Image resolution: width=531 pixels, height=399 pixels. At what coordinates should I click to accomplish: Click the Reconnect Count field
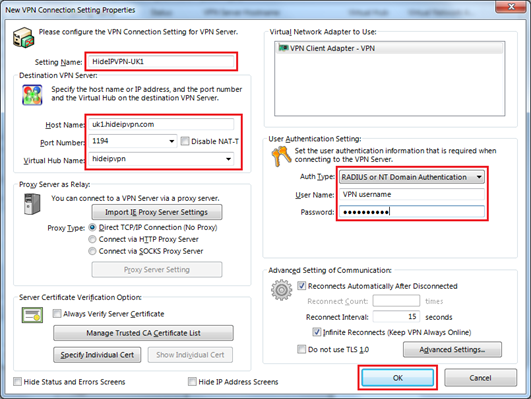(396, 301)
